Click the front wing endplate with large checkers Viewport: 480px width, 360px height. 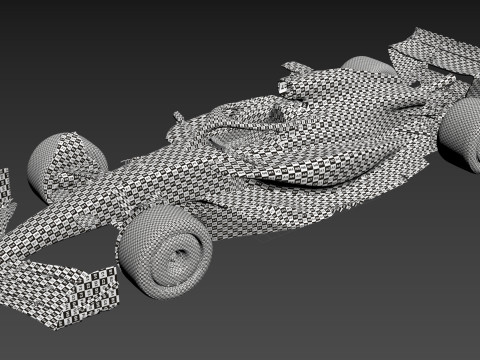pos(88,297)
